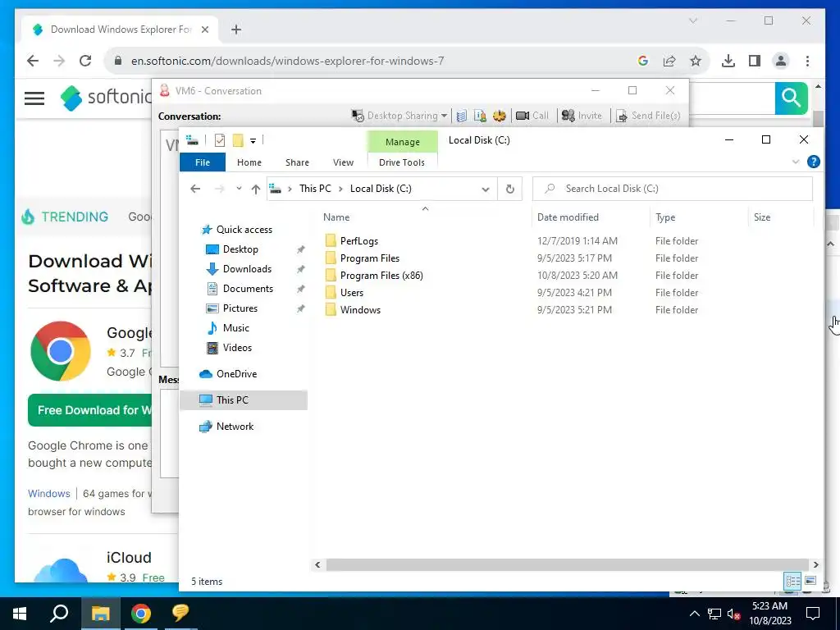Sort files by the Type column
The height and width of the screenshot is (630, 840).
click(x=665, y=217)
